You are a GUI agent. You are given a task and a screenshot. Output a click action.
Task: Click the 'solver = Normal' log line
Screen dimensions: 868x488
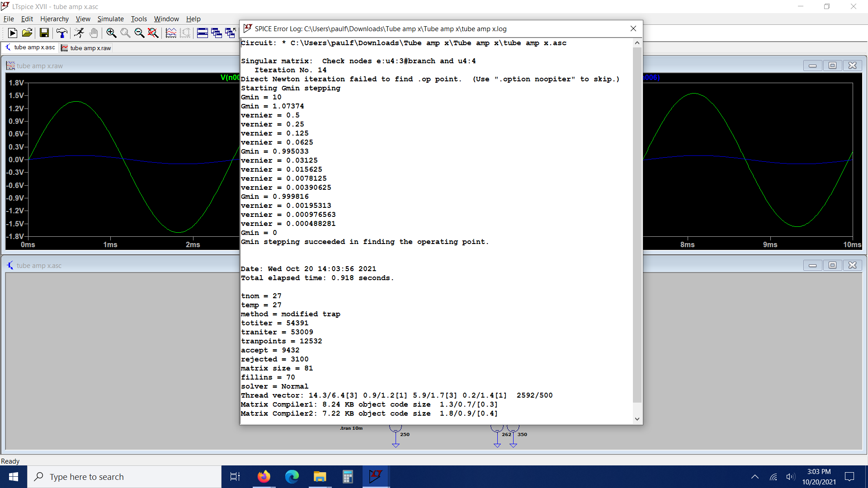[x=274, y=386]
